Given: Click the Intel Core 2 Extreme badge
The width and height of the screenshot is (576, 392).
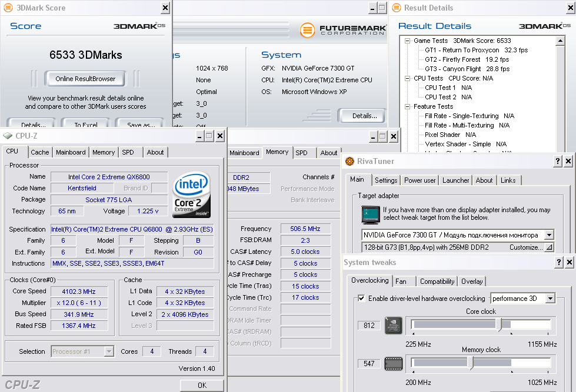Looking at the screenshot, I should tap(191, 194).
